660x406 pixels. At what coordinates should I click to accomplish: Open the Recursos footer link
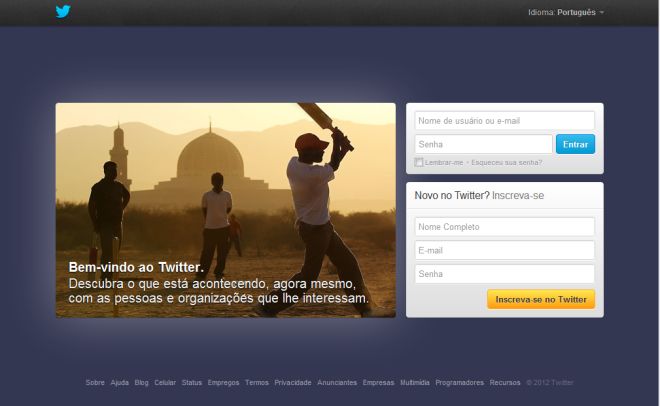(505, 382)
